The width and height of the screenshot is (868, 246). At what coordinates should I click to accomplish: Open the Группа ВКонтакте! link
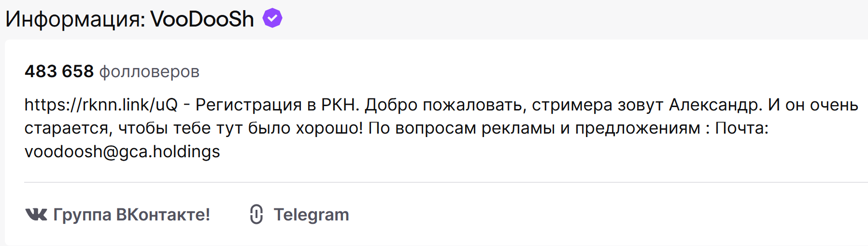coord(131,214)
